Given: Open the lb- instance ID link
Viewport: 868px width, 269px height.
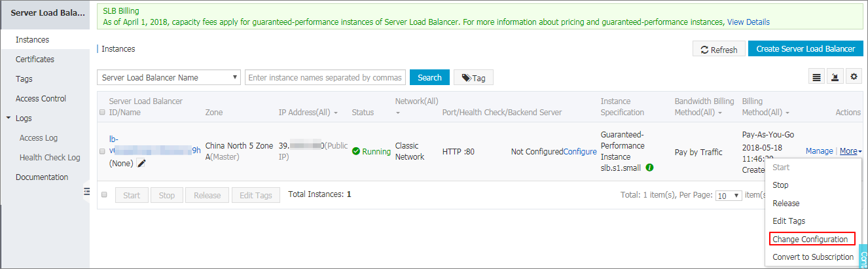Looking at the screenshot, I should tap(155, 145).
